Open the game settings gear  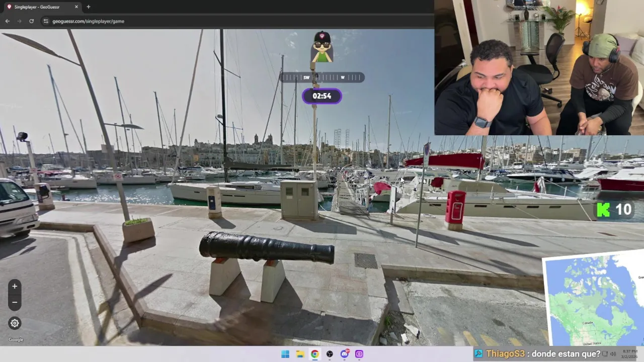click(x=15, y=323)
